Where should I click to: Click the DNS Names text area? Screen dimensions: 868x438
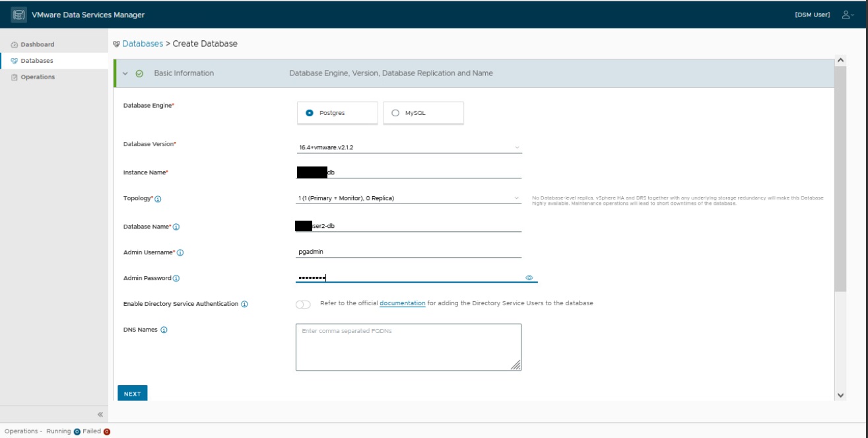(x=409, y=347)
